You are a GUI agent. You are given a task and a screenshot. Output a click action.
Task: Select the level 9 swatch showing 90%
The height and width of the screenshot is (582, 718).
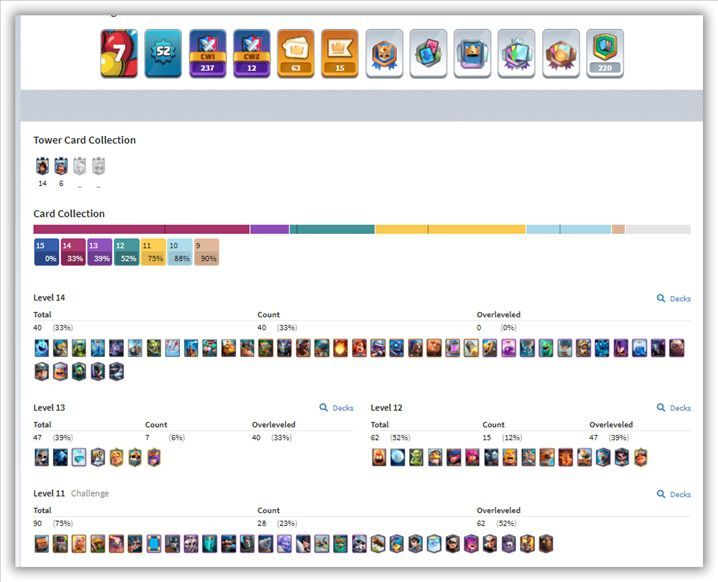coord(207,252)
